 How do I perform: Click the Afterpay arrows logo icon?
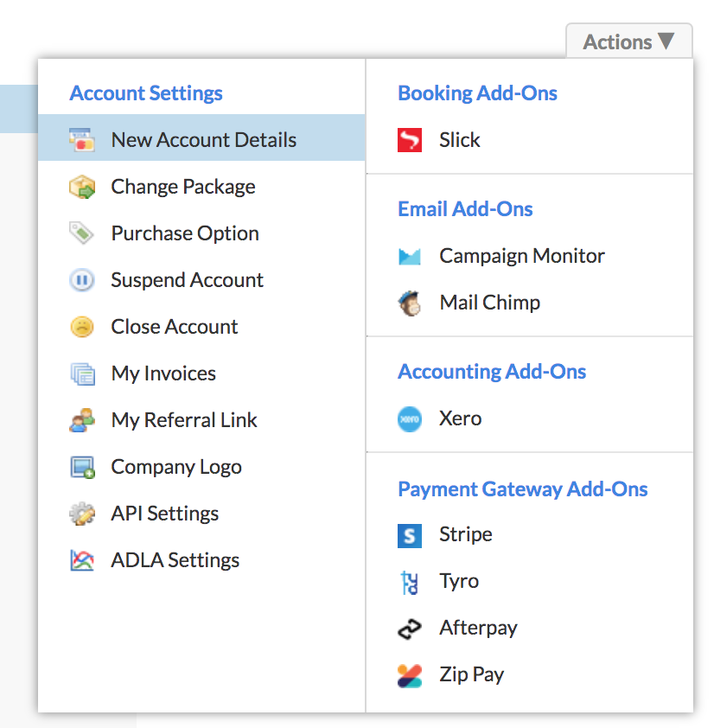[410, 629]
